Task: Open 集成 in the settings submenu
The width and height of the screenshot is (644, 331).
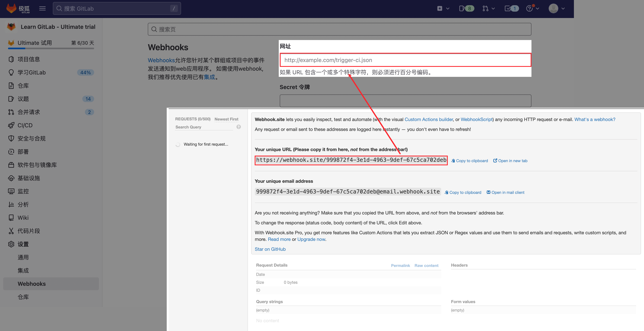Action: [23, 271]
